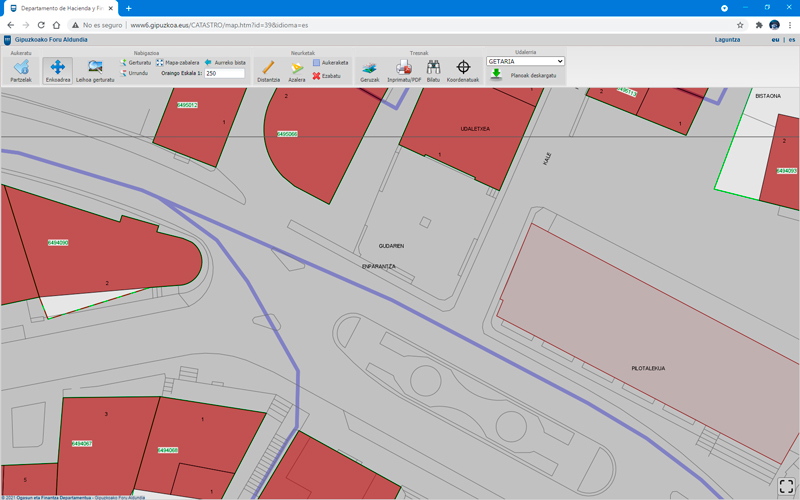This screenshot has width=800, height=500.
Task: Switch language to eu
Action: [775, 40]
